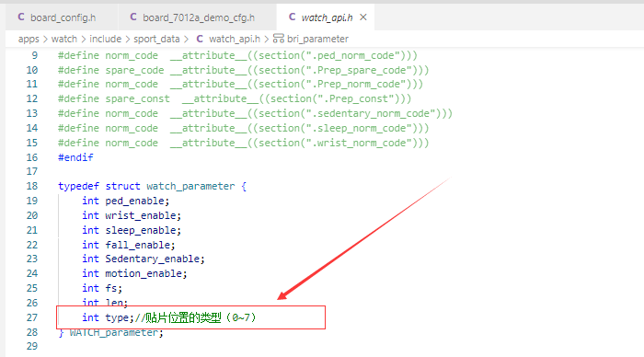Open the board_7012a_demo_cfg.h tab
The width and height of the screenshot is (644, 357).
(x=192, y=17)
